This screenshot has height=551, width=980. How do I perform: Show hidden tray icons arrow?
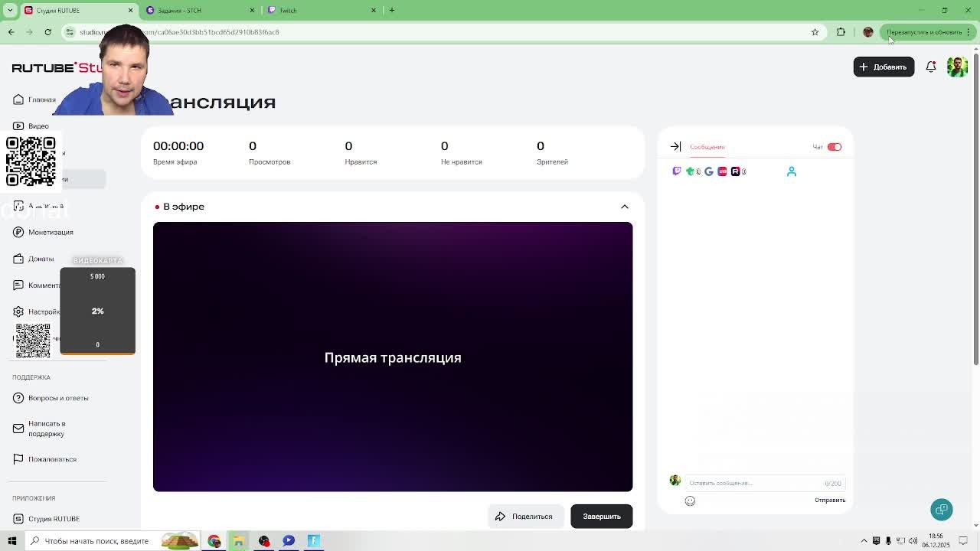click(864, 541)
